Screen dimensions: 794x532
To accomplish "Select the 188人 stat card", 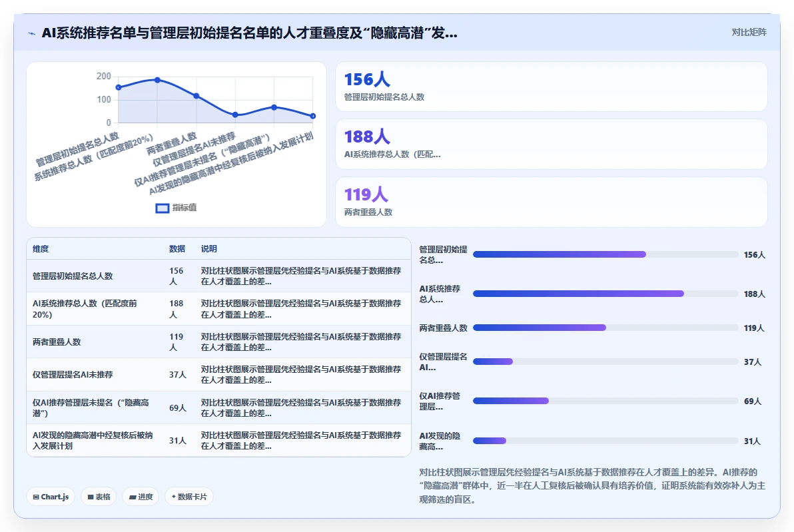I will click(x=551, y=144).
